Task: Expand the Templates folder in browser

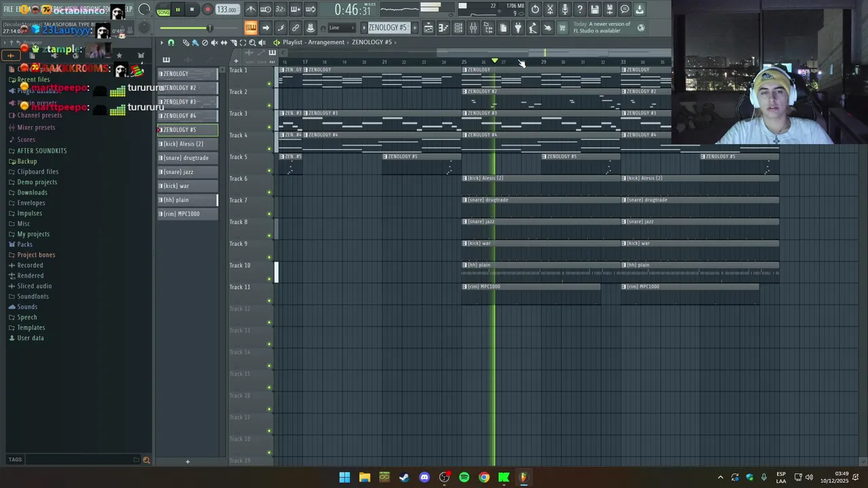Action: (x=31, y=327)
